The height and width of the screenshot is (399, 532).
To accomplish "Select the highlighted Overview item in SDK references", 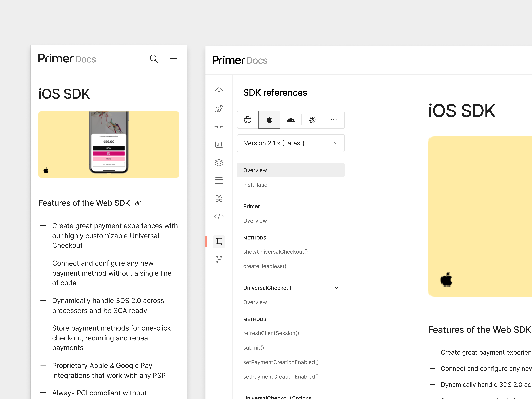I will (291, 170).
